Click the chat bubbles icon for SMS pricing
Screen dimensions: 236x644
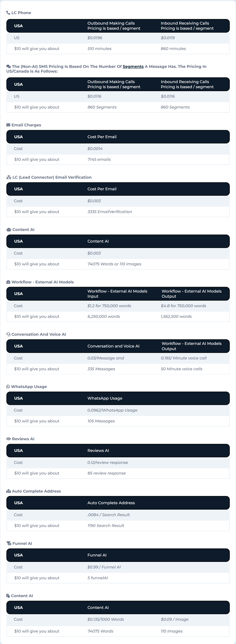[9, 67]
